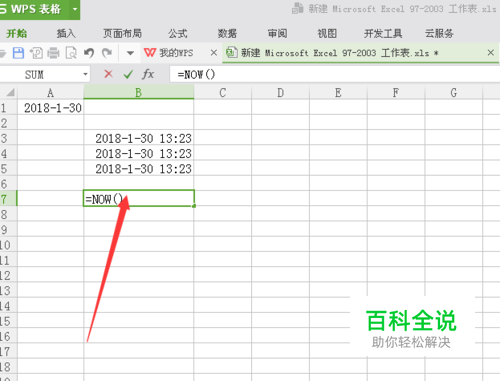
Task: Click the Undo arrow icon
Action: 89,53
